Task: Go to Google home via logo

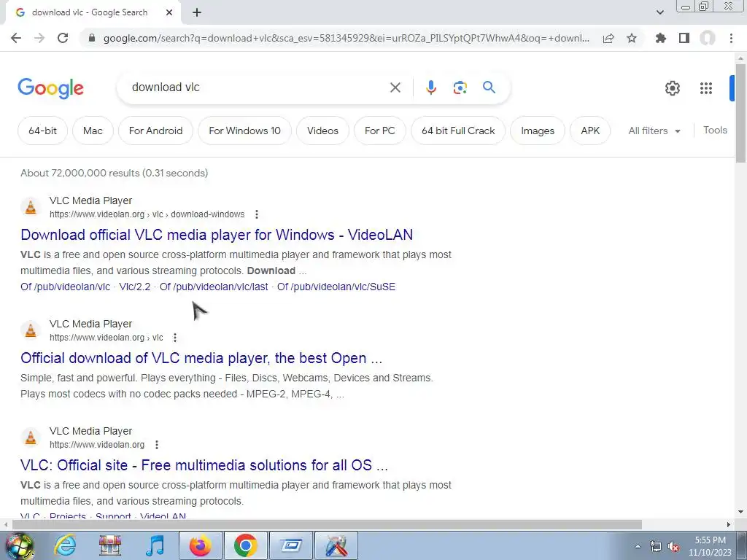Action: click(50, 88)
